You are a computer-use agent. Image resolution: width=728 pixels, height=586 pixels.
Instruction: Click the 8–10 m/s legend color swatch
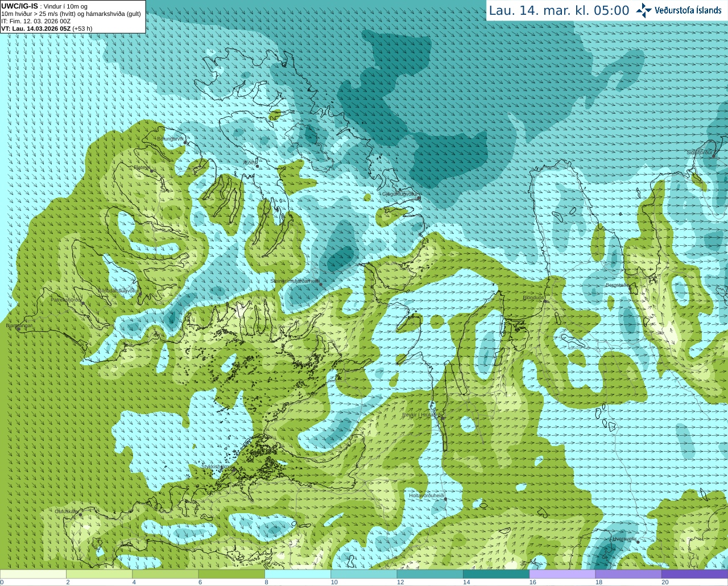click(297, 574)
